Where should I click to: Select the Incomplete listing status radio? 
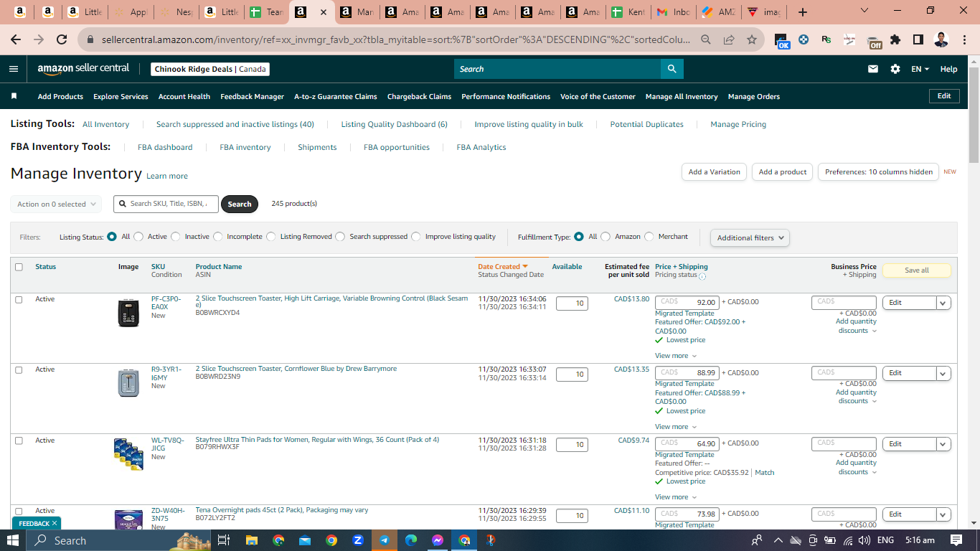(218, 237)
